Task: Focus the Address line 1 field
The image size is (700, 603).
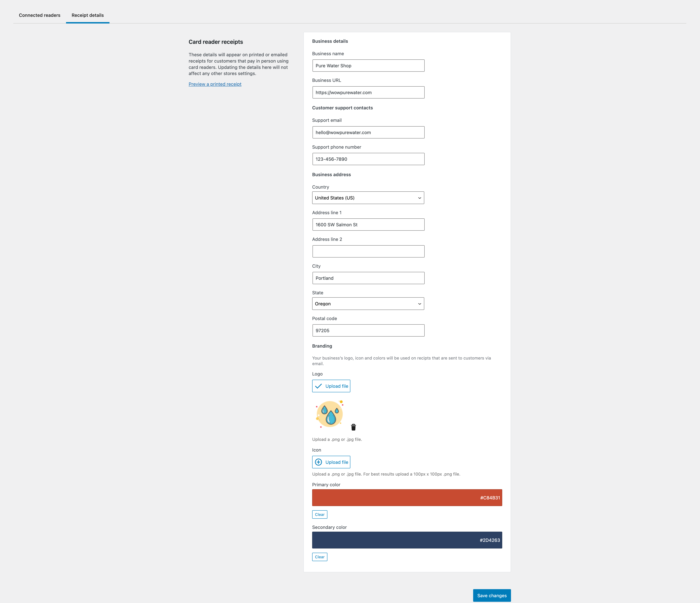Action: [x=368, y=224]
